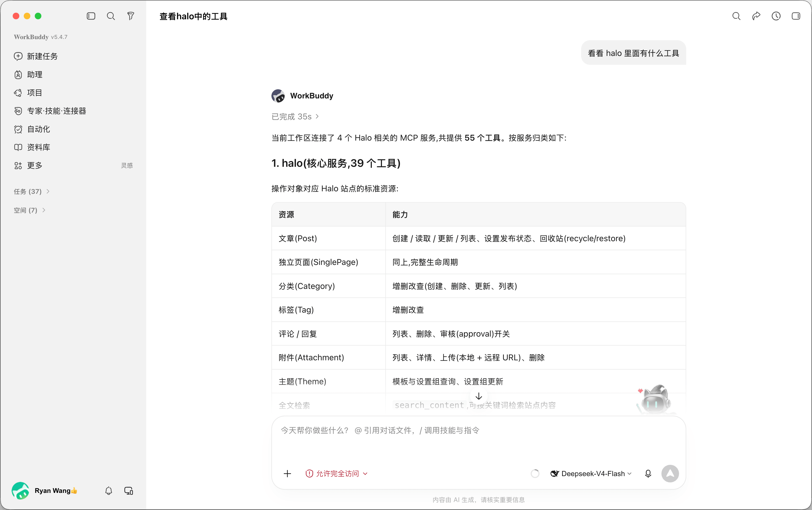The height and width of the screenshot is (510, 812).
Task: Click the 增删改查 cell in Tag row
Action: [535, 310]
